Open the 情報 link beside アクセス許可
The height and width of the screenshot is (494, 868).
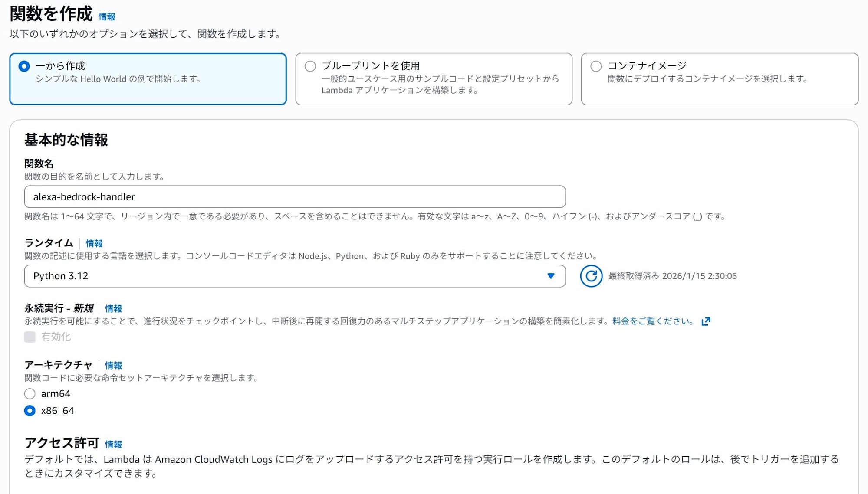pyautogui.click(x=113, y=445)
